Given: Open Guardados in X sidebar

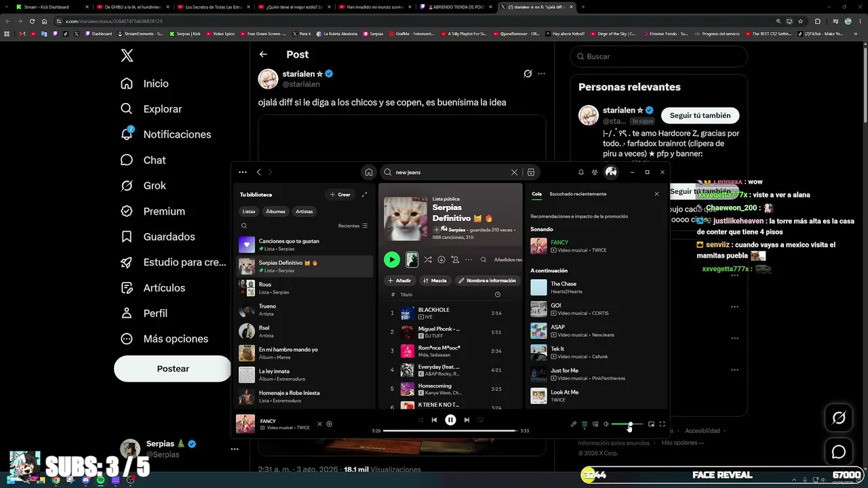Looking at the screenshot, I should point(157,237).
